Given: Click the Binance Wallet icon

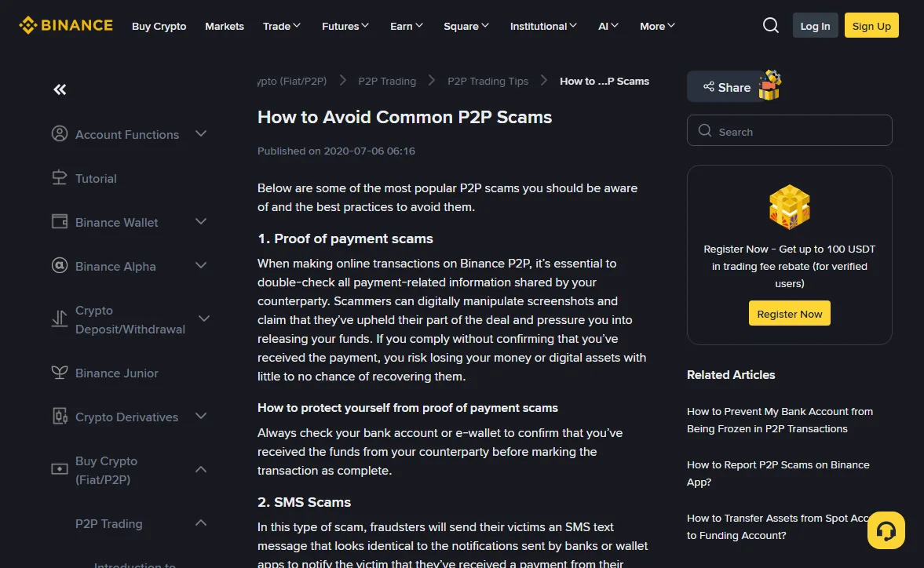Looking at the screenshot, I should point(60,221).
